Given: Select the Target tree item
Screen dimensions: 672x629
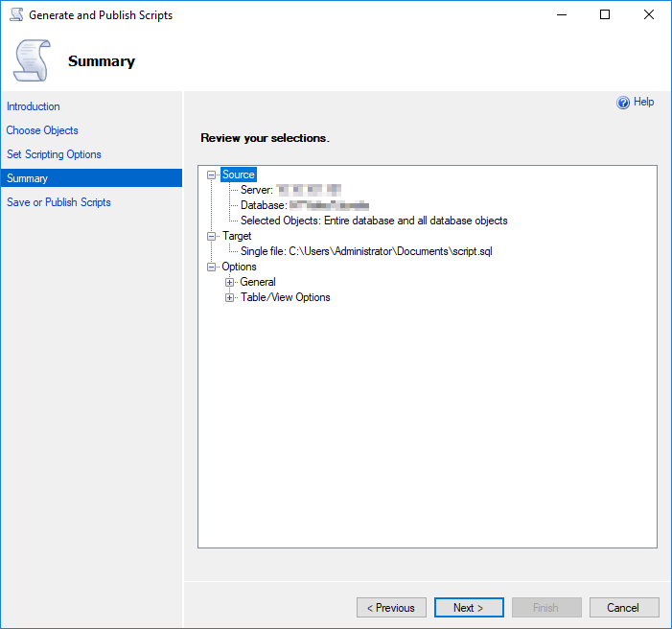Looking at the screenshot, I should pyautogui.click(x=237, y=236).
